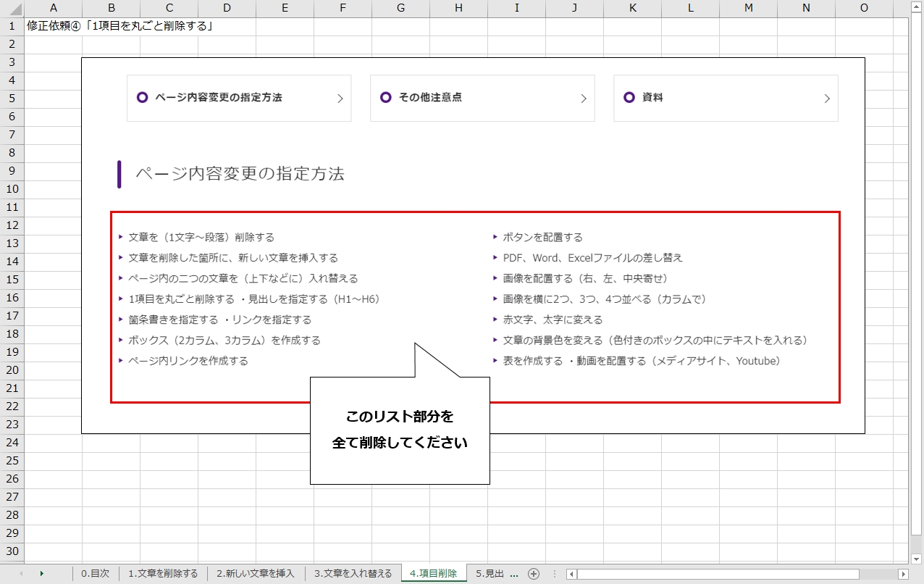Click the next-sheet navigation arrow

(x=42, y=574)
